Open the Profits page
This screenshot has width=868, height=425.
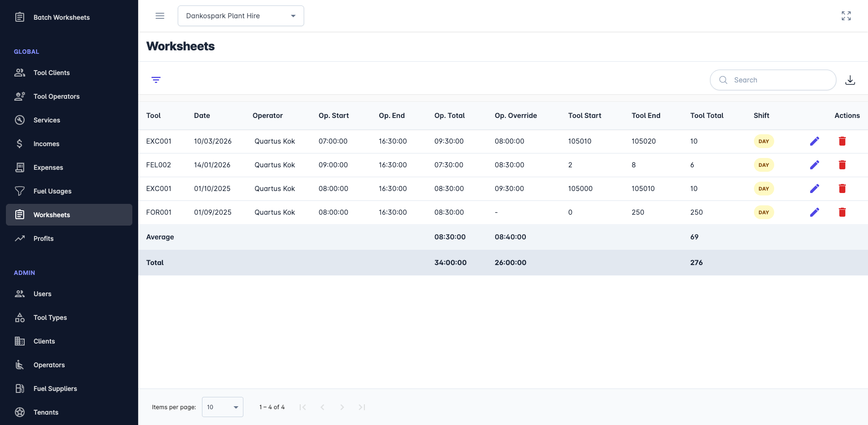click(x=69, y=238)
